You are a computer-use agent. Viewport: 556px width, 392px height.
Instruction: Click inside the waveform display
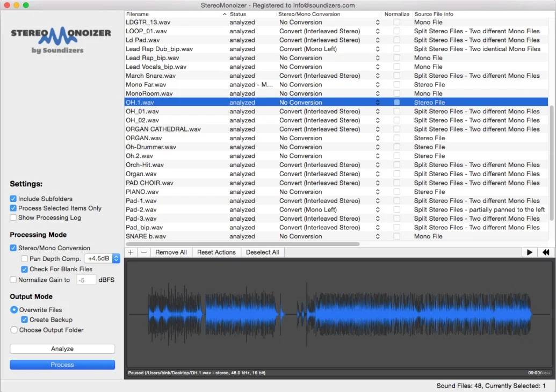[x=340, y=314]
